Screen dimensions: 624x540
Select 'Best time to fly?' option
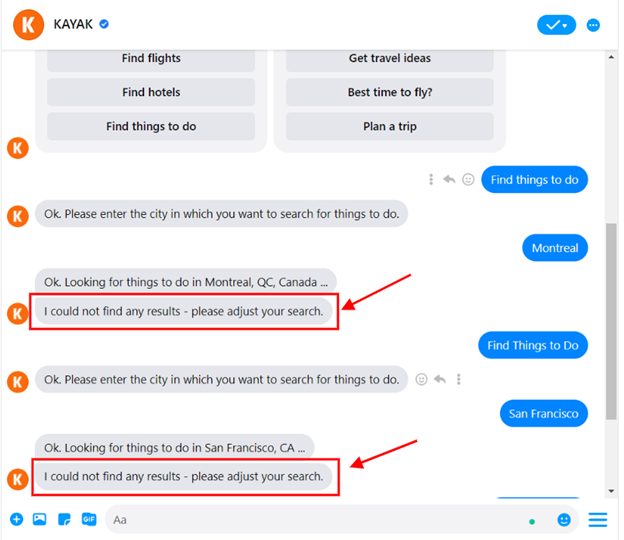389,93
